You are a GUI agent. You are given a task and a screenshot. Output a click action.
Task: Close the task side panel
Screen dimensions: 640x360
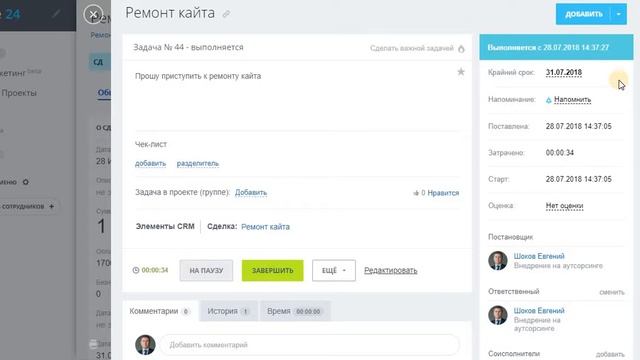(93, 14)
